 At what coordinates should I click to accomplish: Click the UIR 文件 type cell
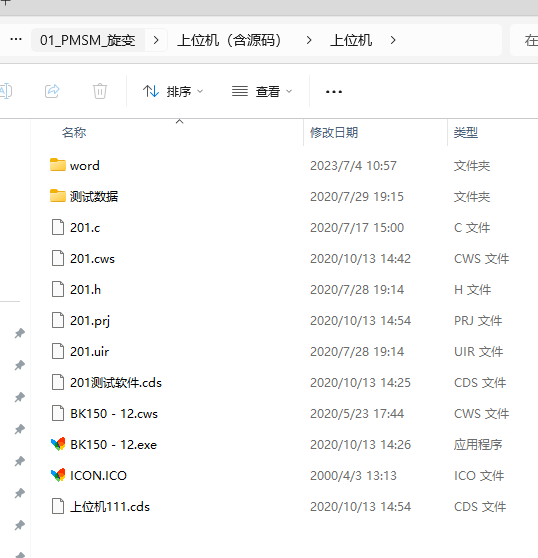coord(479,352)
